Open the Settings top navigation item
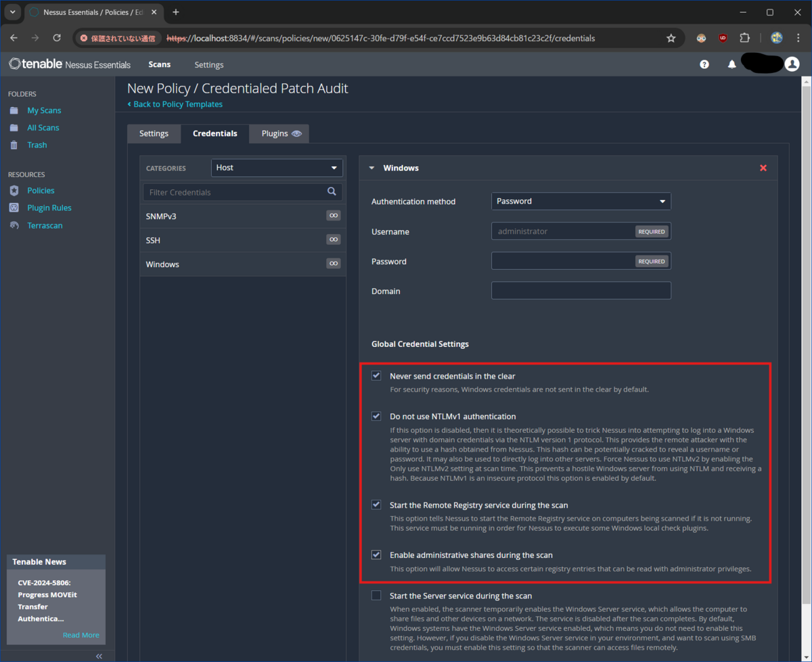 tap(209, 65)
